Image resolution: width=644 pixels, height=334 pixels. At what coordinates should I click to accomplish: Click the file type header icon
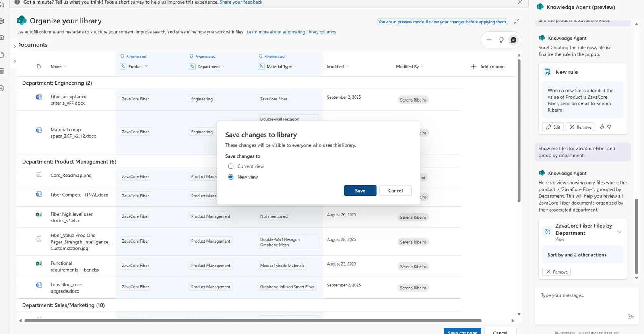(x=39, y=66)
